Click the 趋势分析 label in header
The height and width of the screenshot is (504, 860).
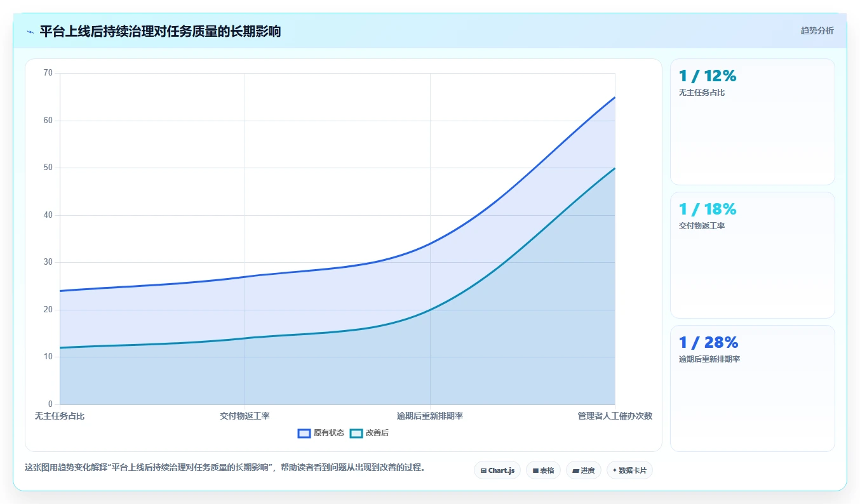tap(817, 30)
